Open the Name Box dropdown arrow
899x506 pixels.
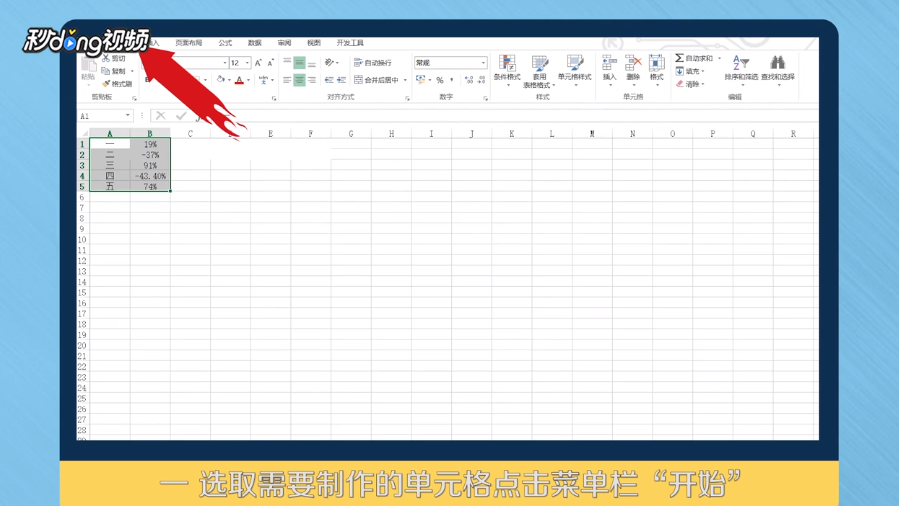pos(127,116)
